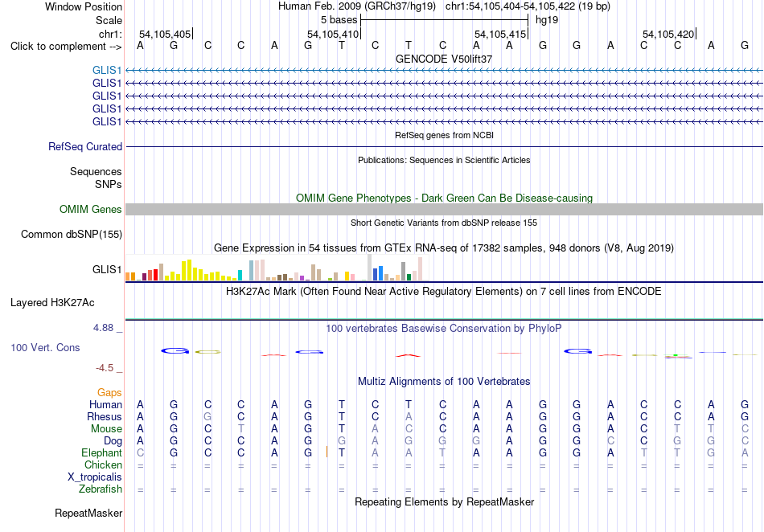Click the X_tropicalis species row label
Screen dimensions: 764x532
click(x=95, y=477)
